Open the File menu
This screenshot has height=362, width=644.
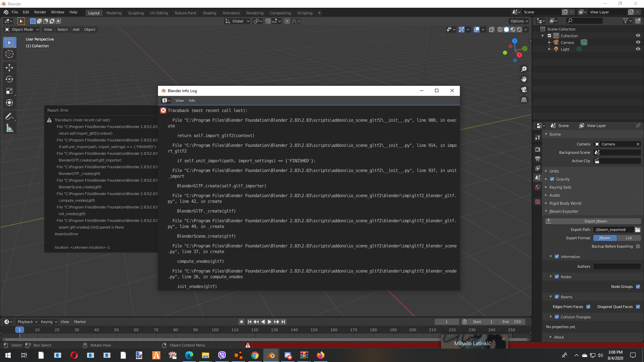(x=15, y=12)
